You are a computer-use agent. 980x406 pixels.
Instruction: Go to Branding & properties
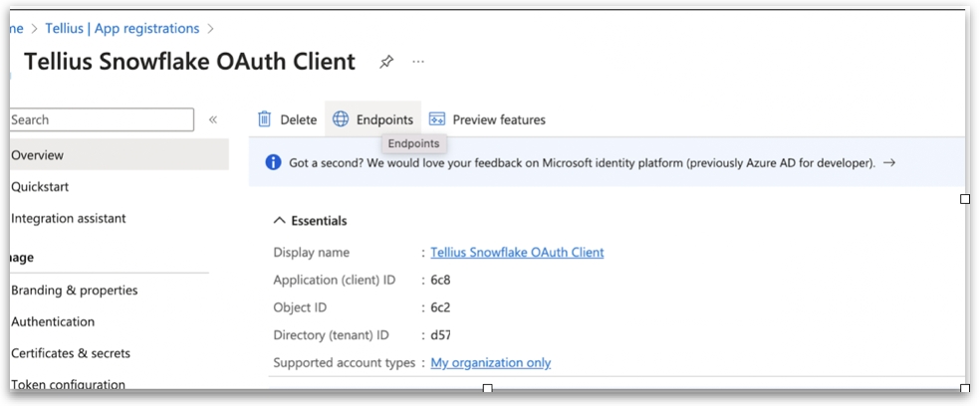pos(75,291)
